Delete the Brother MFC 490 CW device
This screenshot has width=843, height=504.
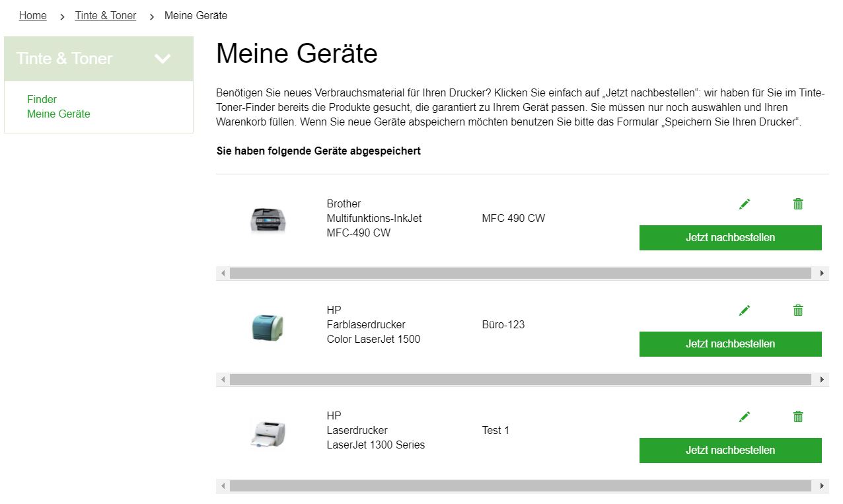pos(798,204)
